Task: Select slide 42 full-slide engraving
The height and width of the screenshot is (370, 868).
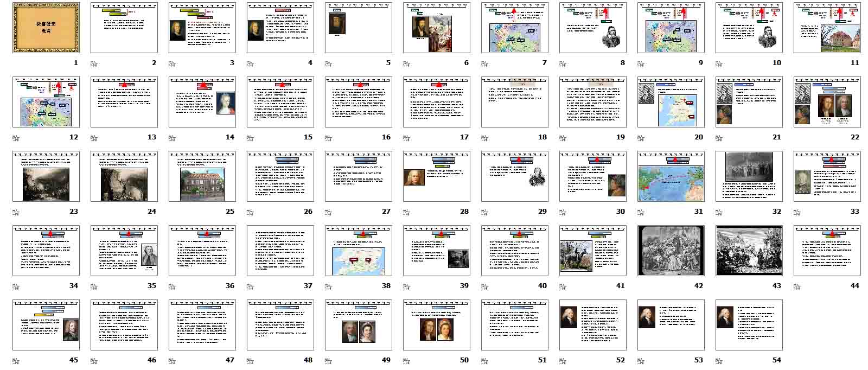Action: click(x=671, y=251)
